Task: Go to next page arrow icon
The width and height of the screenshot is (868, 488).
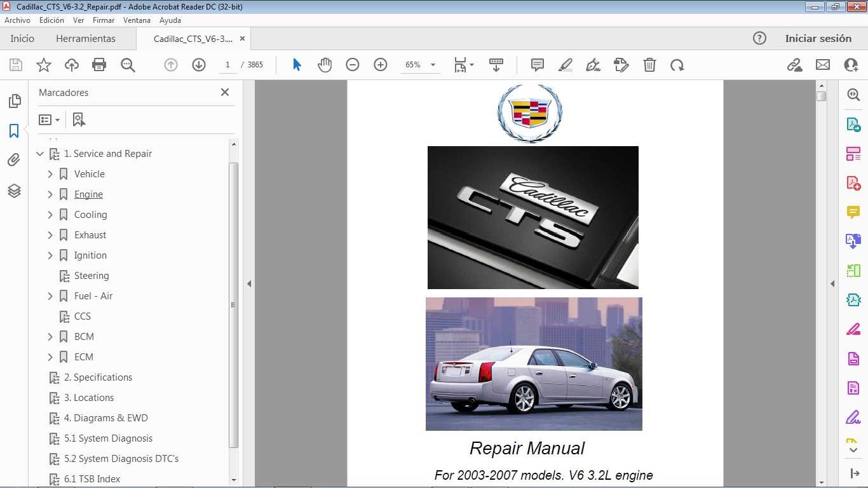Action: [199, 65]
